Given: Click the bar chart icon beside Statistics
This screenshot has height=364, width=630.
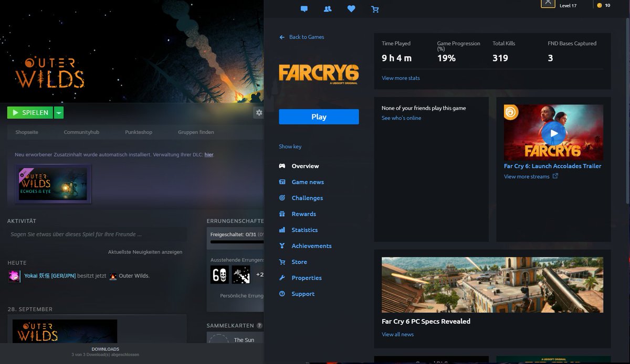Looking at the screenshot, I should tap(282, 230).
